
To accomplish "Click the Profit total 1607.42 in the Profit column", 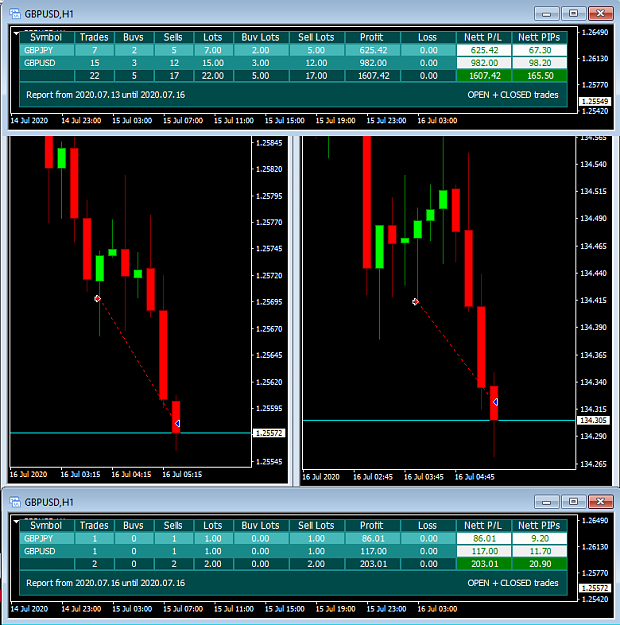I will [x=372, y=76].
